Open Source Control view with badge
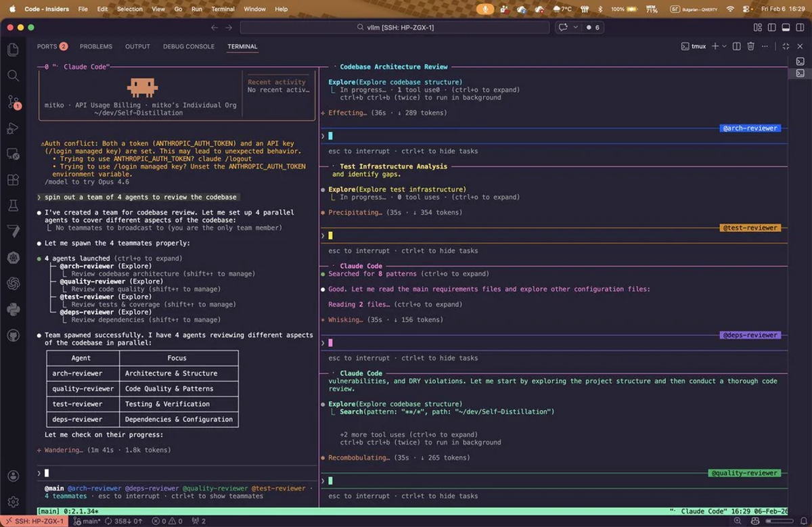 [x=13, y=102]
